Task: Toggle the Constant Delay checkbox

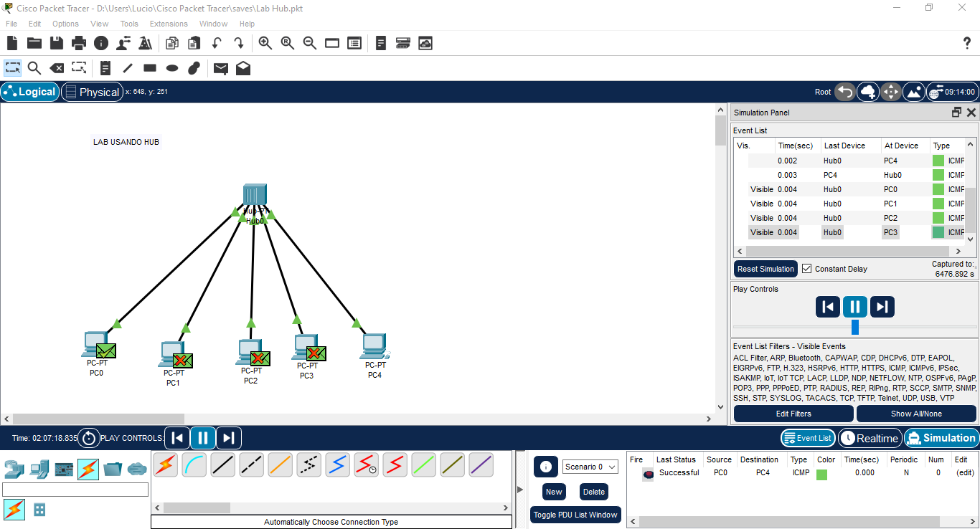Action: tap(807, 269)
